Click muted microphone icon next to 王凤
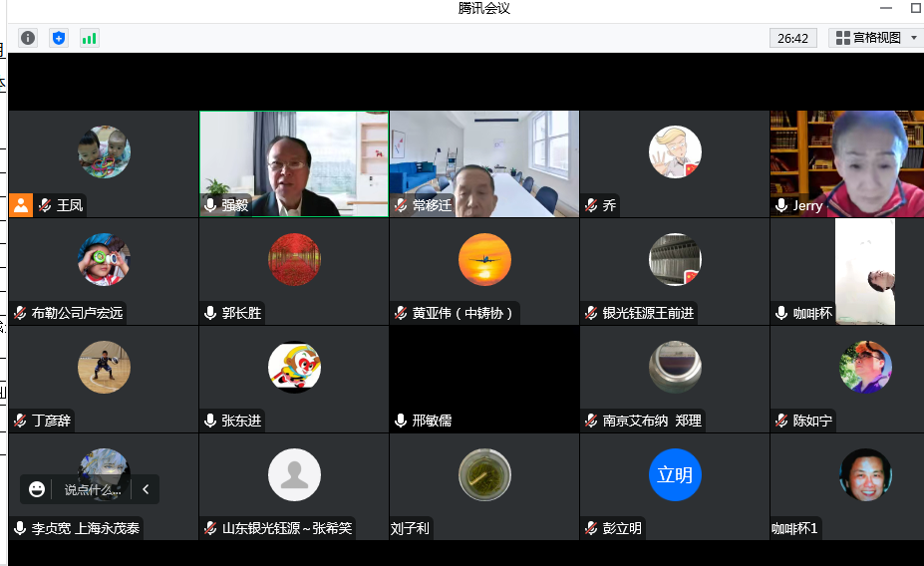 tap(46, 205)
